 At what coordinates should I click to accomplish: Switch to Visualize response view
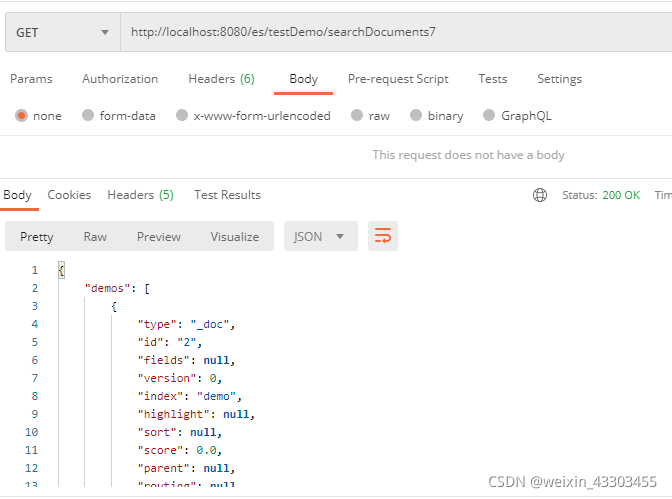tap(235, 237)
